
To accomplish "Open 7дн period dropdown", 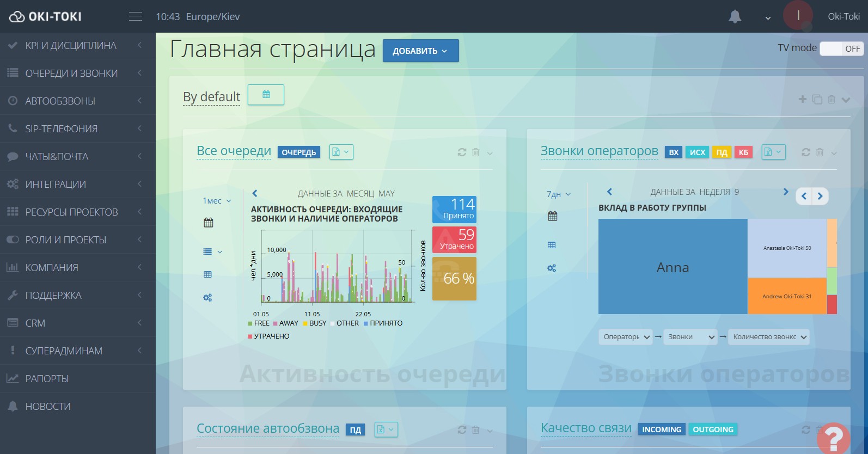I will coord(559,194).
